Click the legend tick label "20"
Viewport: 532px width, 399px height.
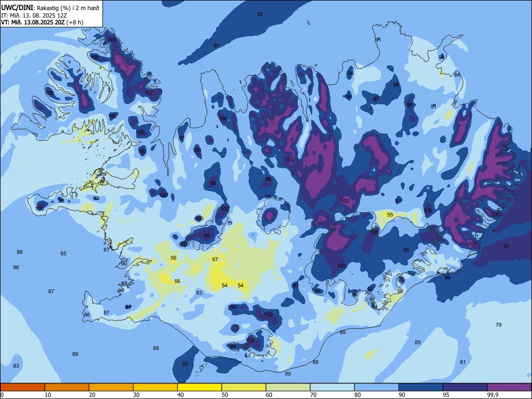pos(92,395)
